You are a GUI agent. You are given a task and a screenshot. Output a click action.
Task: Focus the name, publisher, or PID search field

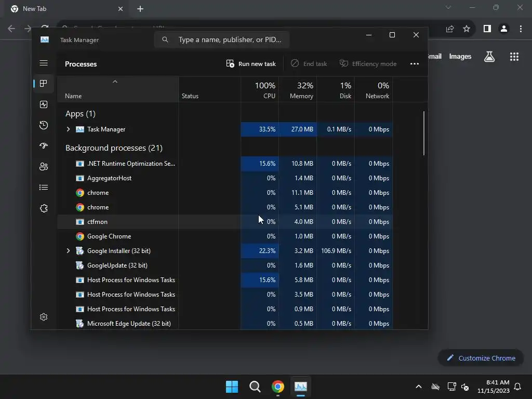(x=222, y=39)
